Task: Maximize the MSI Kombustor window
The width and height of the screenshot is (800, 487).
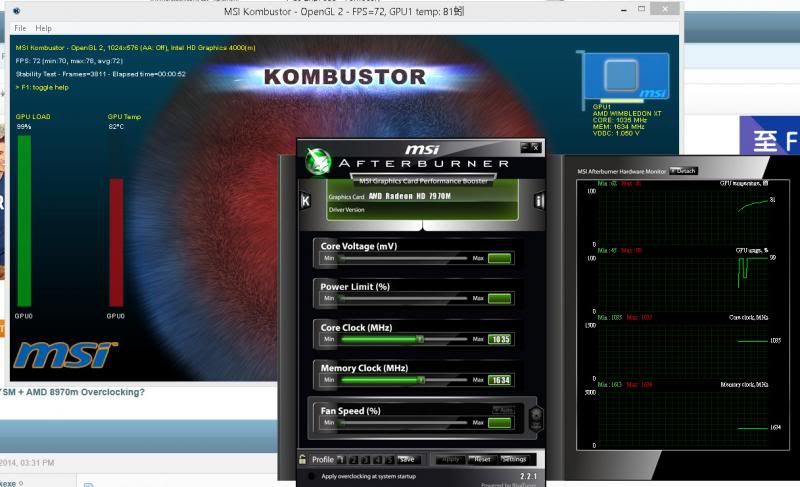Action: (x=641, y=9)
